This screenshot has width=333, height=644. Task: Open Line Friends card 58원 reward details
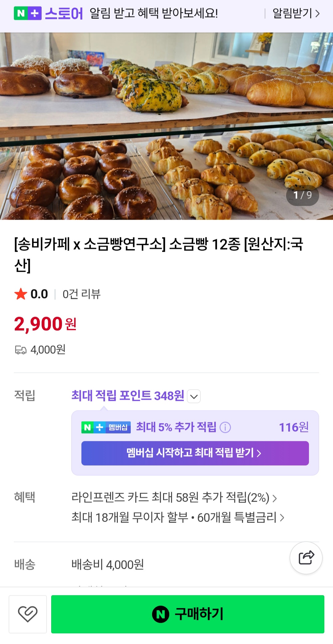tap(174, 498)
